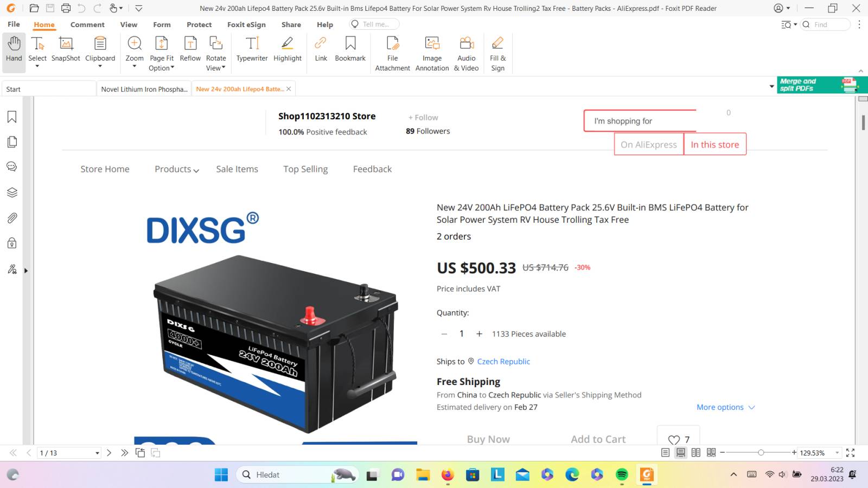Click zoom out minus button
This screenshot has height=488, width=868.
tap(722, 453)
